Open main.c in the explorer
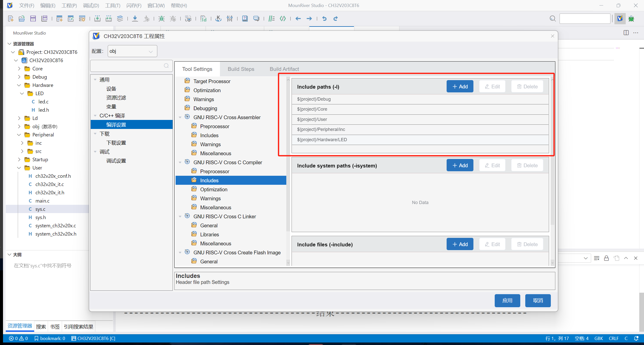Viewport: 644px width, 345px height. pos(42,201)
